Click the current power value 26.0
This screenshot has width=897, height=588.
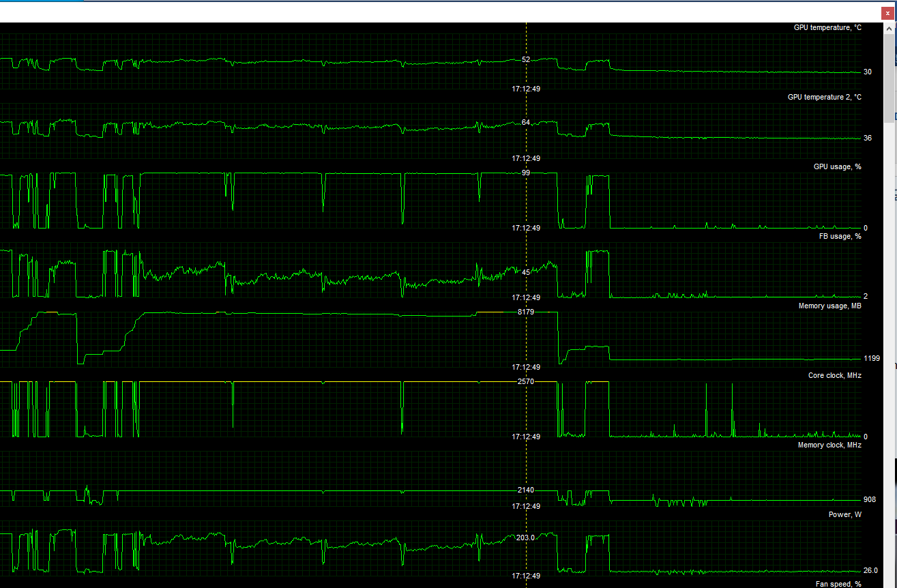(x=870, y=570)
